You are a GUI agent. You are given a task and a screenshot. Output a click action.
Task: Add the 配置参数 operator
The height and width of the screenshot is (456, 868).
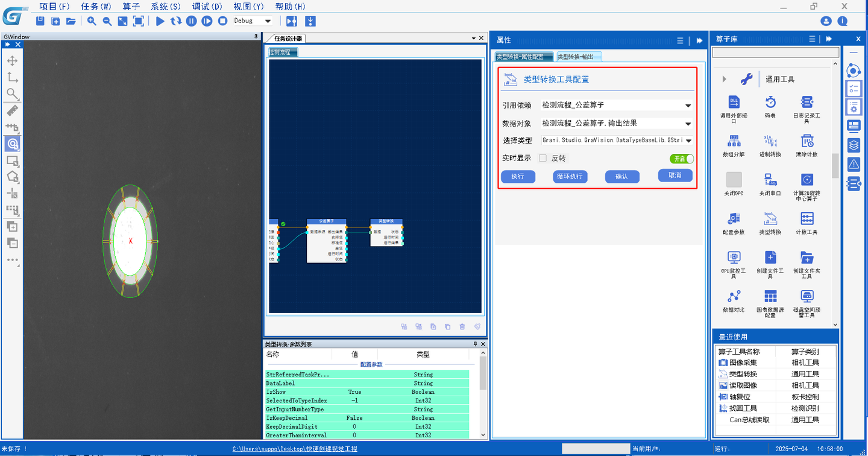734,223
